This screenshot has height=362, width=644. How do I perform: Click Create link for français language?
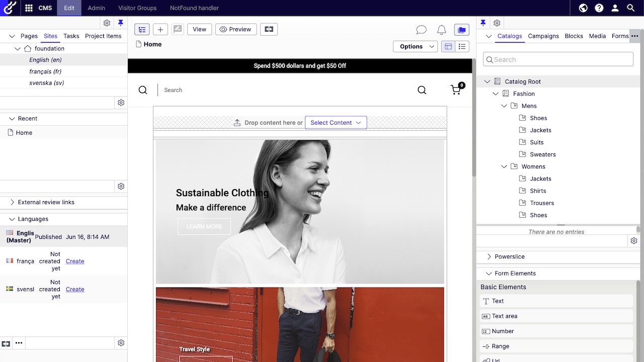(x=75, y=261)
